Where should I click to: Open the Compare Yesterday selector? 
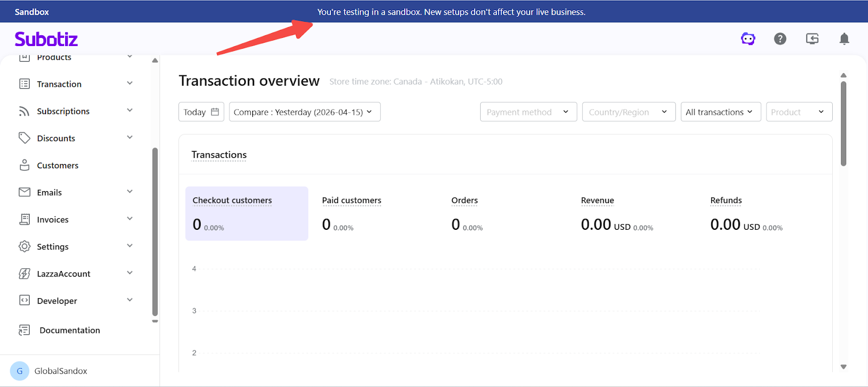click(304, 112)
